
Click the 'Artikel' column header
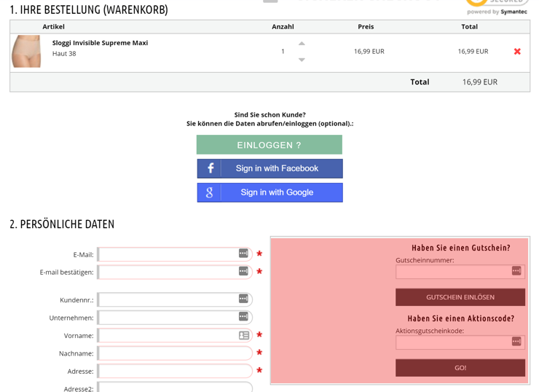tap(54, 27)
